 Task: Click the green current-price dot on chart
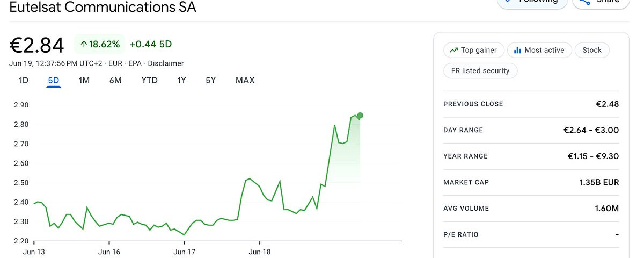[360, 116]
